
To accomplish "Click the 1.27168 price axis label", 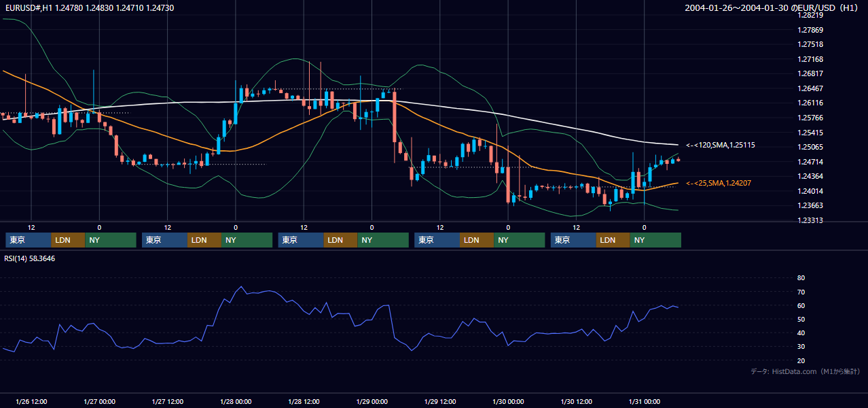I will [811, 59].
